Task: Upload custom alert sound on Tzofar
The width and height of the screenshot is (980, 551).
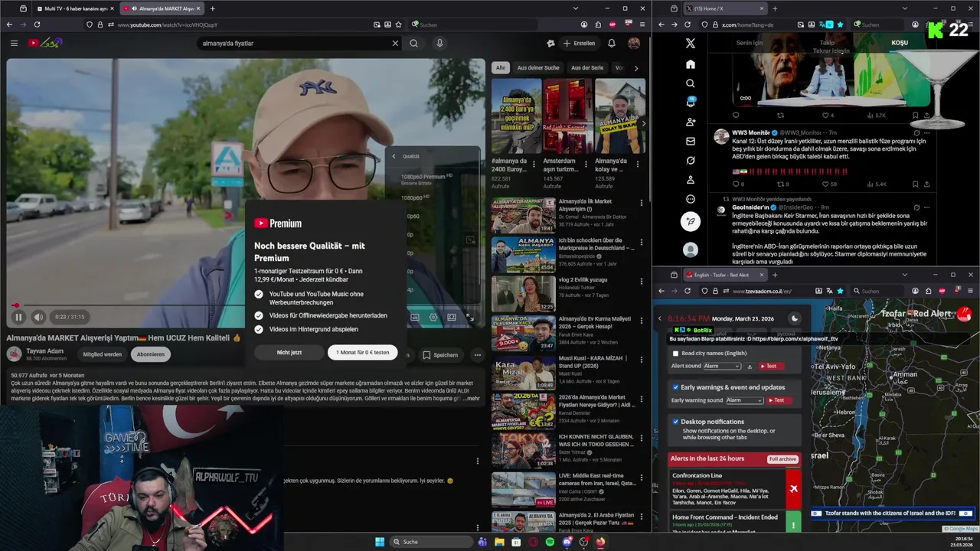Action: (x=750, y=367)
